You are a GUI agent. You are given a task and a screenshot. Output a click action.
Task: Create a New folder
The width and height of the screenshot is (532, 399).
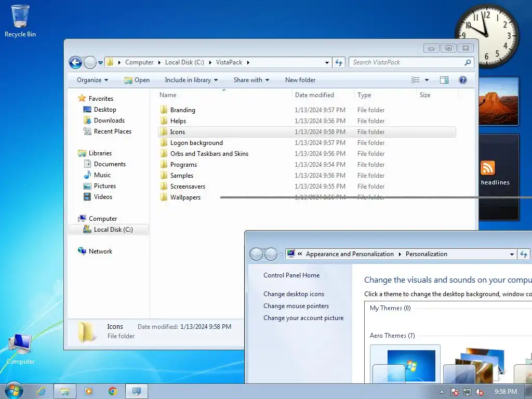[x=300, y=80]
